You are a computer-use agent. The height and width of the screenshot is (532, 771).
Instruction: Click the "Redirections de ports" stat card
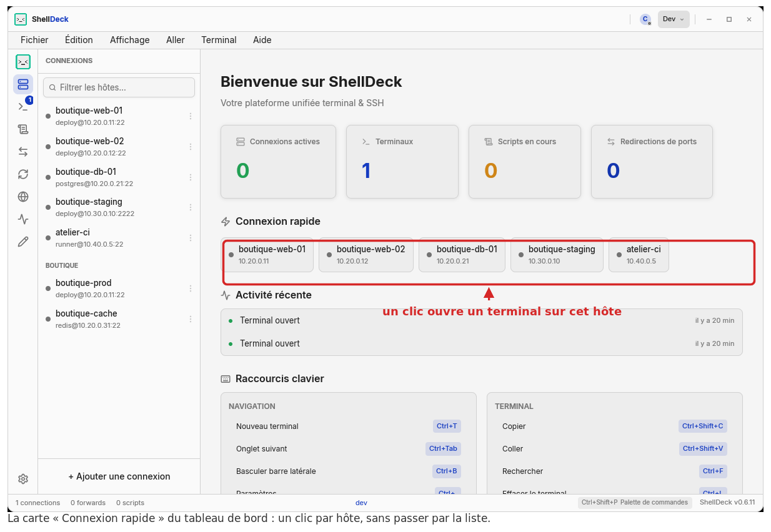(x=652, y=162)
